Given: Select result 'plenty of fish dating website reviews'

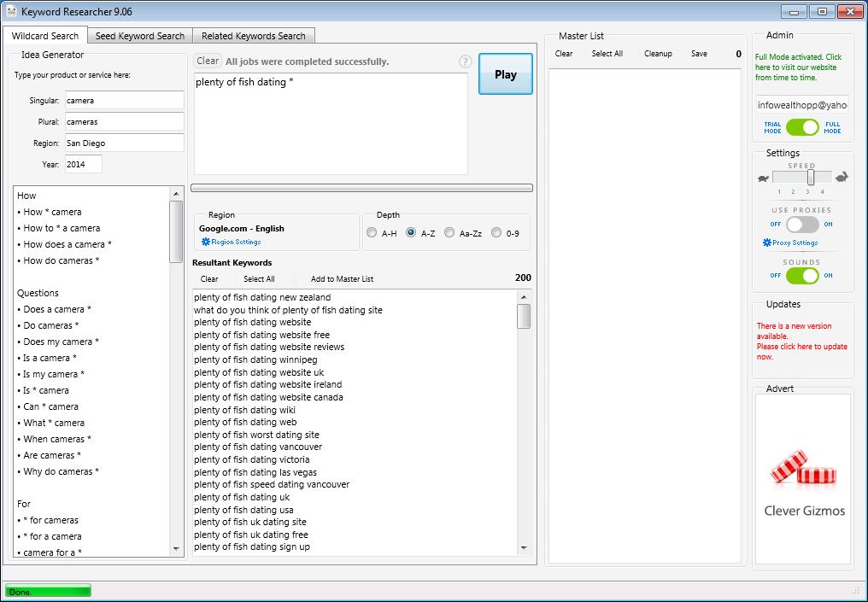Looking at the screenshot, I should pyautogui.click(x=269, y=347).
